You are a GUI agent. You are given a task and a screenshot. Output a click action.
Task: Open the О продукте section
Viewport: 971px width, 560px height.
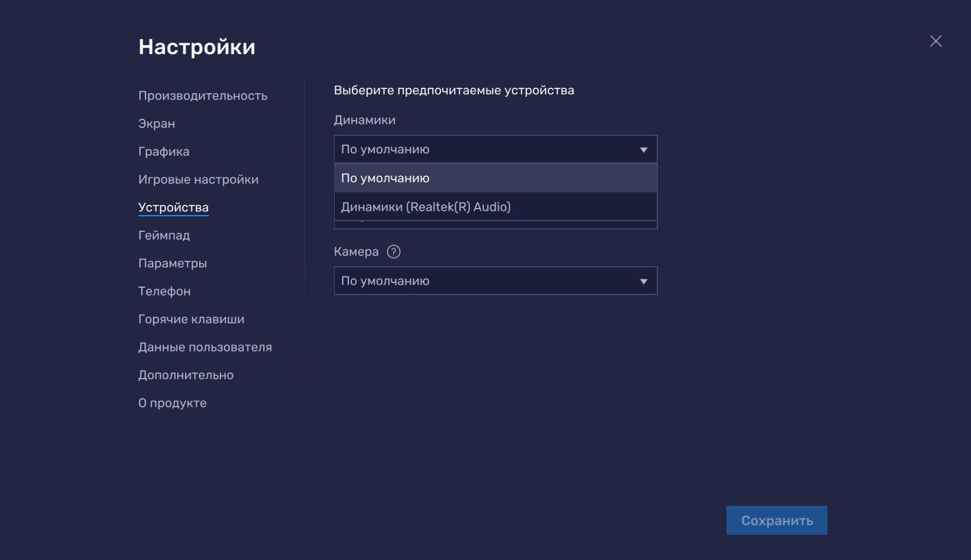pos(172,403)
